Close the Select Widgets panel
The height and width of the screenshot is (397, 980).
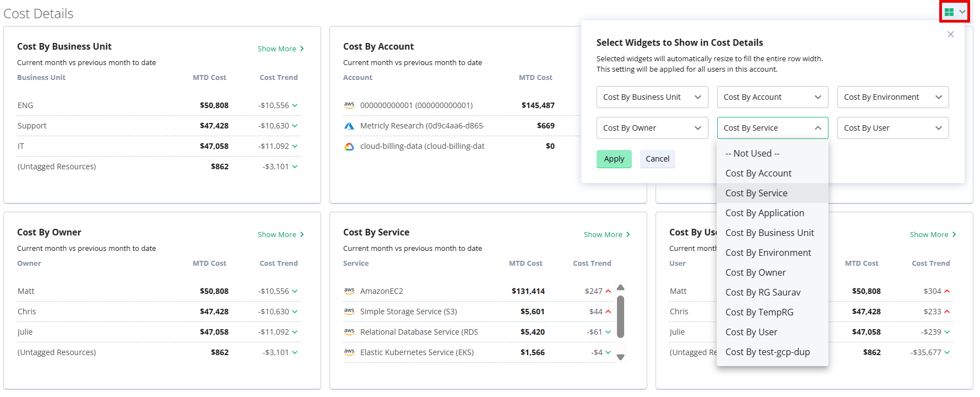click(950, 34)
